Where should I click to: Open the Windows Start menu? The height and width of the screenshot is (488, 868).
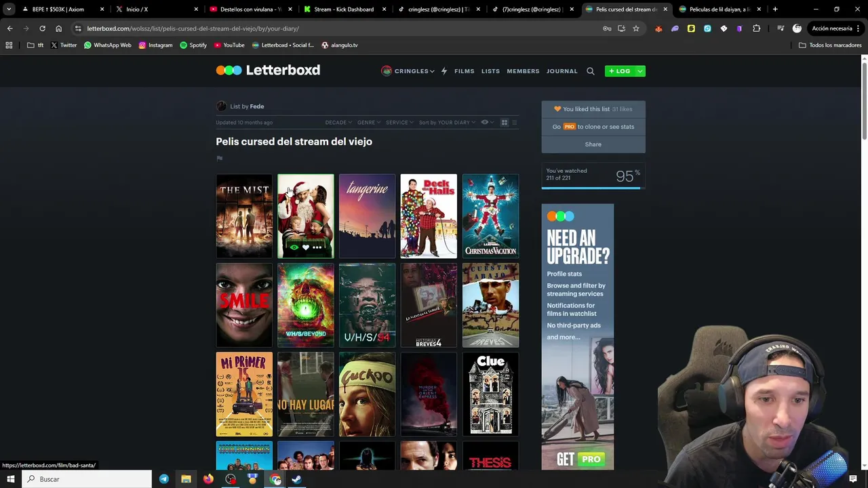(x=10, y=479)
